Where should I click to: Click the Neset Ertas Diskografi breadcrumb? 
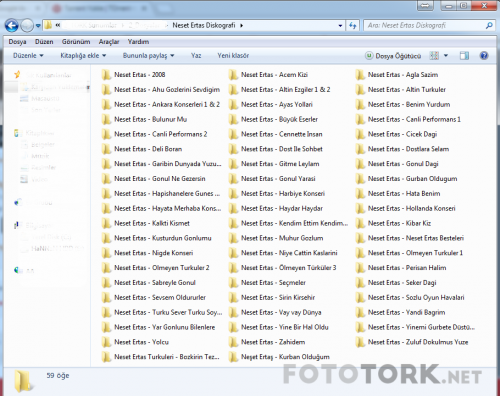tap(204, 25)
